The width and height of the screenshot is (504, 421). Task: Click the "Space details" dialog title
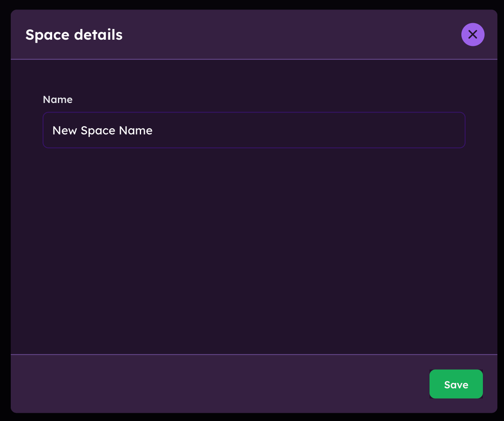(x=74, y=35)
